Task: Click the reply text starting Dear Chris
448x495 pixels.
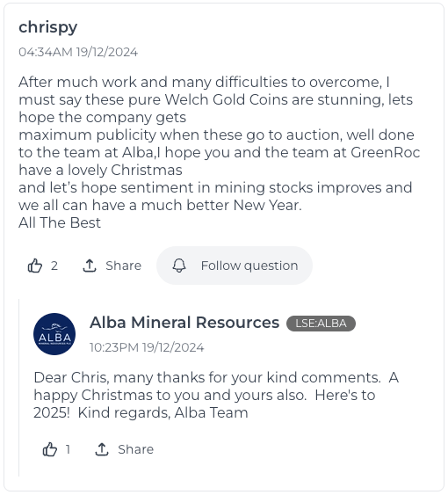Action: 216,395
